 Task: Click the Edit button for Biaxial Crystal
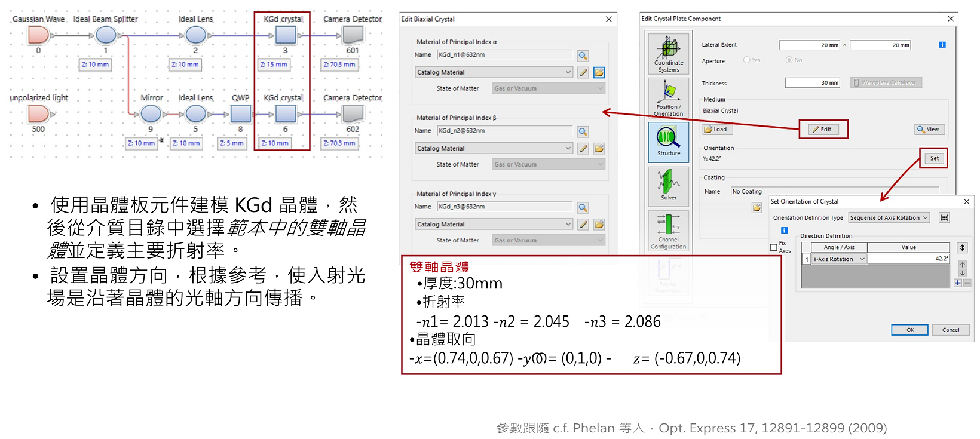pyautogui.click(x=823, y=129)
